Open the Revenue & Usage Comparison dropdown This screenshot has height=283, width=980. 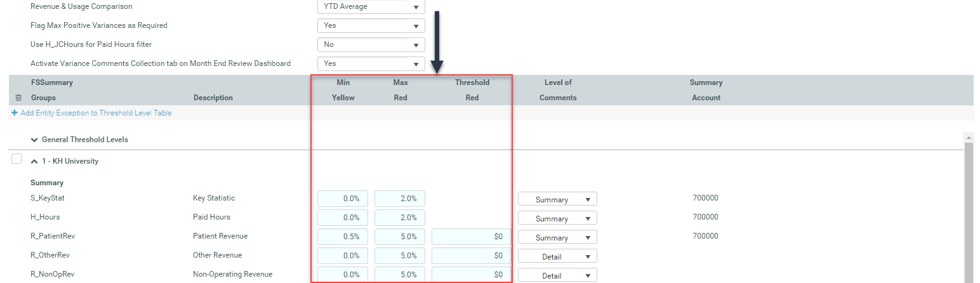pos(371,7)
